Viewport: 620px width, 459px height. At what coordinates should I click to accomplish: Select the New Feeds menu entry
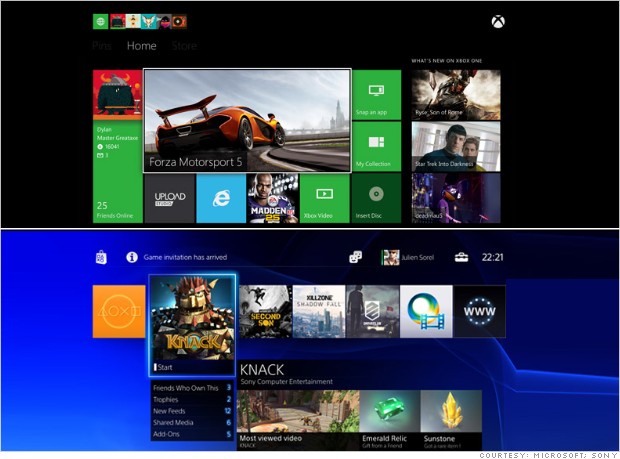[193, 411]
